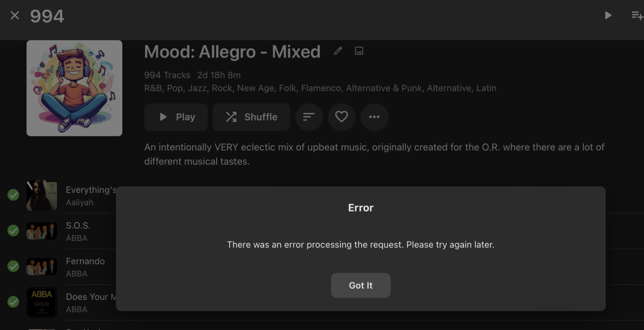The height and width of the screenshot is (330, 644).
Task: Click the Aaliyah track album artwork
Action: pyautogui.click(x=41, y=195)
